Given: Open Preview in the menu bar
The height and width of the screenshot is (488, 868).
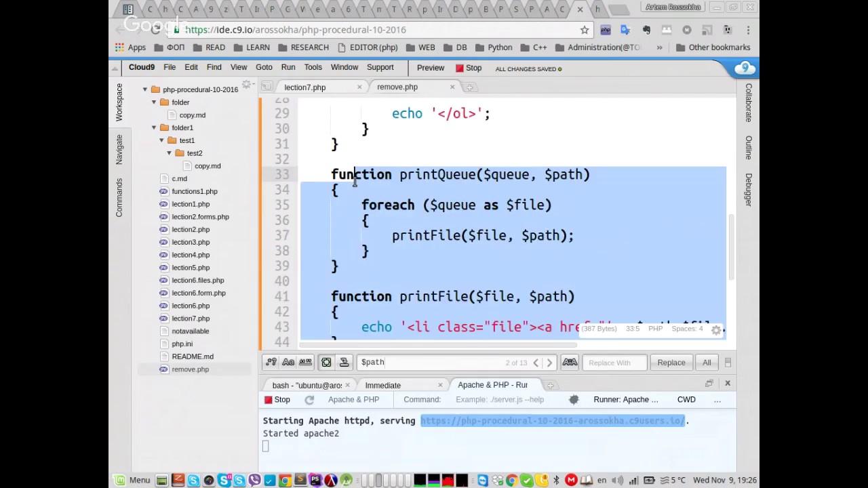Looking at the screenshot, I should pyautogui.click(x=431, y=68).
